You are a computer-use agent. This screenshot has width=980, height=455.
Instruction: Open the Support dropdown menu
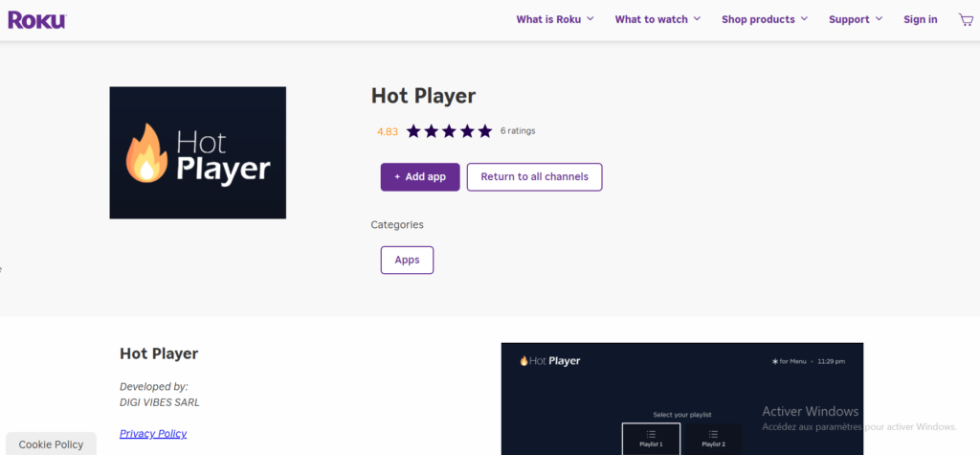856,19
